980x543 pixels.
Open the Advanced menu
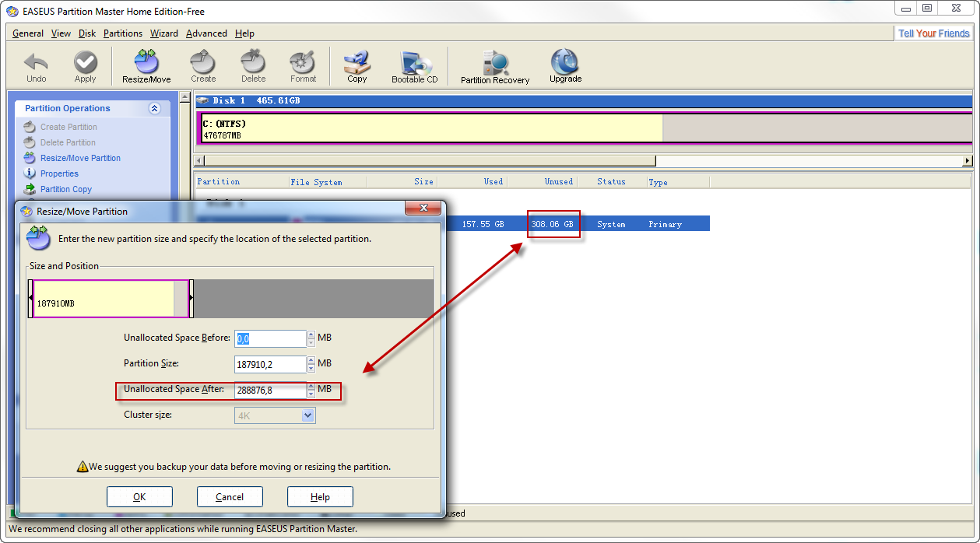206,33
